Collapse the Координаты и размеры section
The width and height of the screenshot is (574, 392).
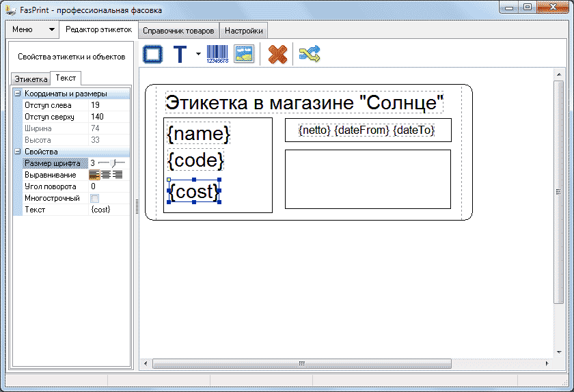click(x=17, y=94)
